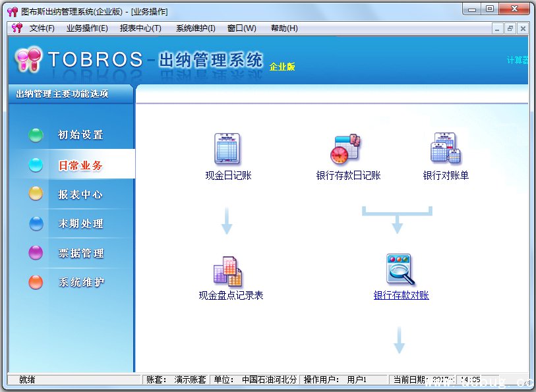Open the 现金盘点记录表 icon
The width and height of the screenshot is (536, 392).
(x=227, y=271)
